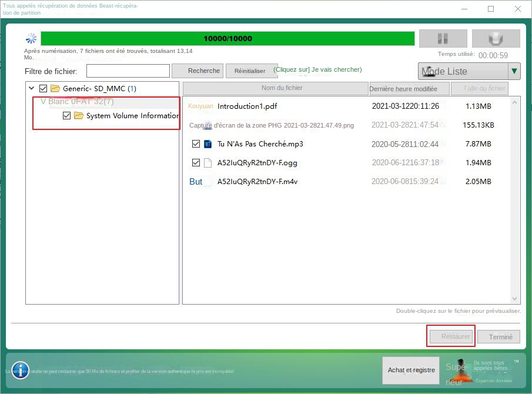
Task: Click the spinning scan status icon
Action: tap(31, 39)
